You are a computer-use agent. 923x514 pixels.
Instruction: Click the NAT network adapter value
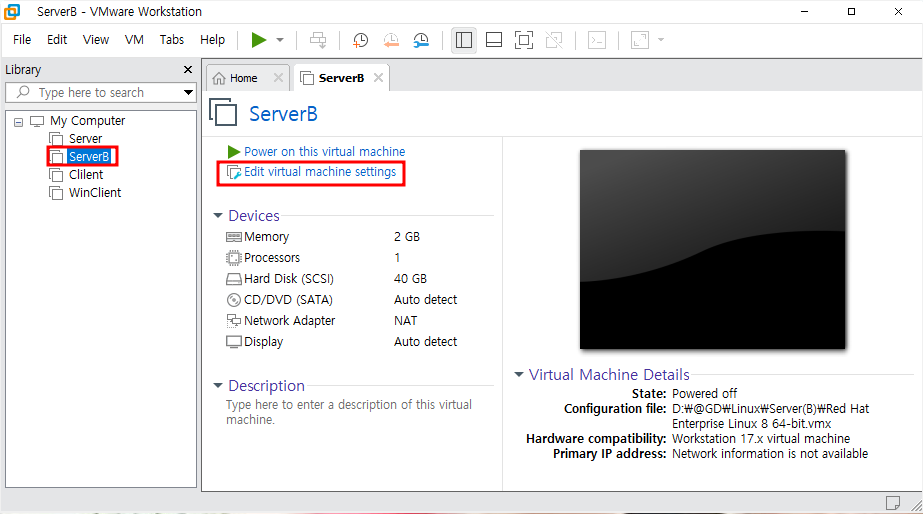[406, 321]
